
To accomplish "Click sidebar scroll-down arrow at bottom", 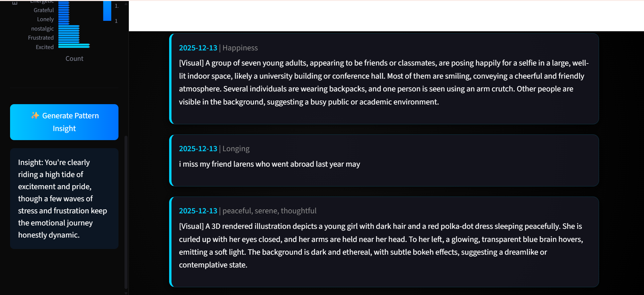I will [x=126, y=293].
